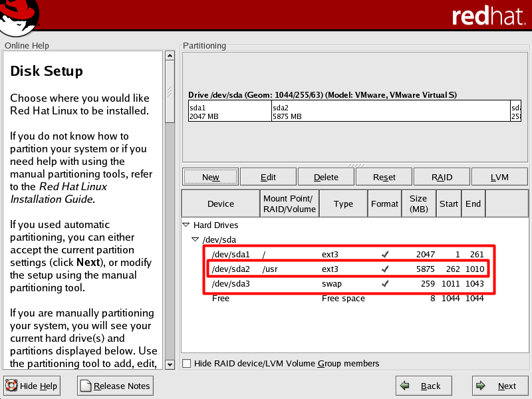Click the document icon on Release Notes

pos(86,386)
